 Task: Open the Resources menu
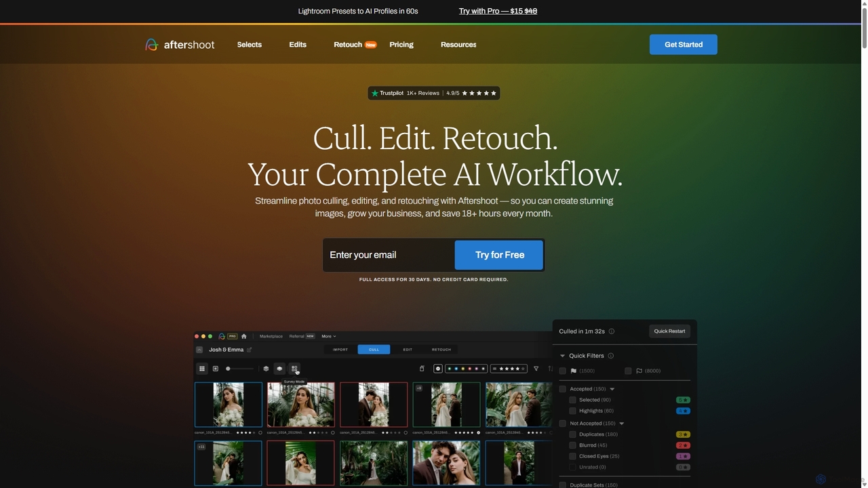(x=458, y=45)
